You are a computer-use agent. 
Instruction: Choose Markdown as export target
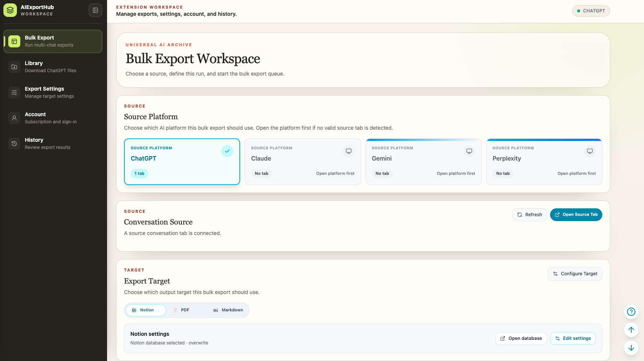(x=228, y=310)
